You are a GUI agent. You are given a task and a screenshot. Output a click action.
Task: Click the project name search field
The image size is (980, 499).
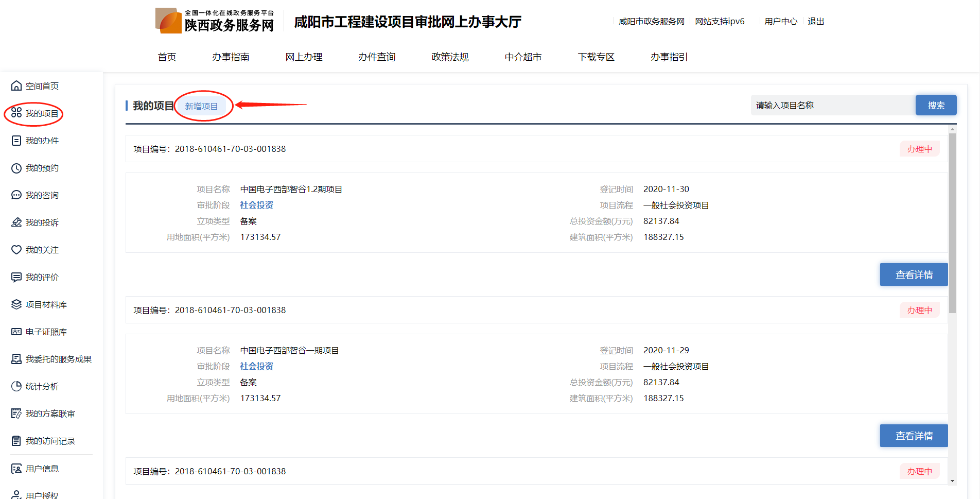(832, 106)
